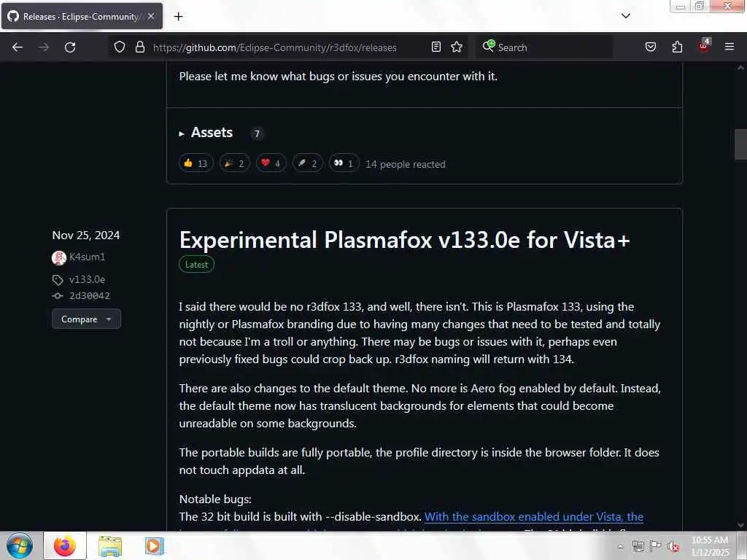Follow the sandbox enabled under Vista link
This screenshot has width=747, height=560.
[533, 517]
